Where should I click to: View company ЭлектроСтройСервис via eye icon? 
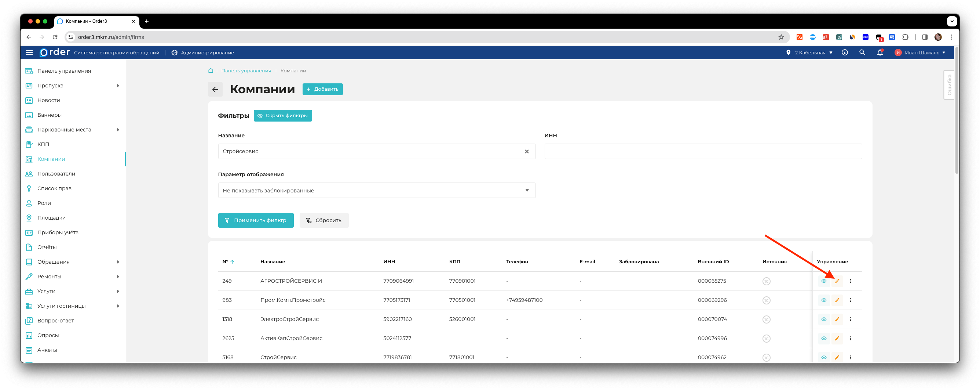tap(824, 319)
